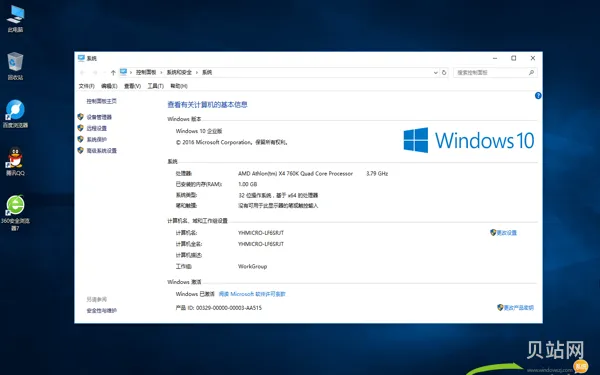Viewport: 600px width, 375px height.
Task: Click the 已安装的内存(RAM) label
Action: 199,184
